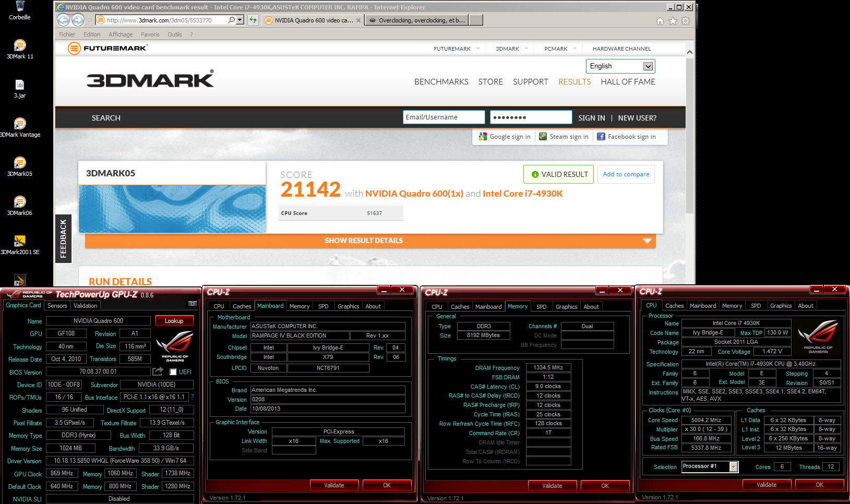Expand the address bar URL dropdown arrow
Image resolution: width=850 pixels, height=504 pixels.
point(240,20)
